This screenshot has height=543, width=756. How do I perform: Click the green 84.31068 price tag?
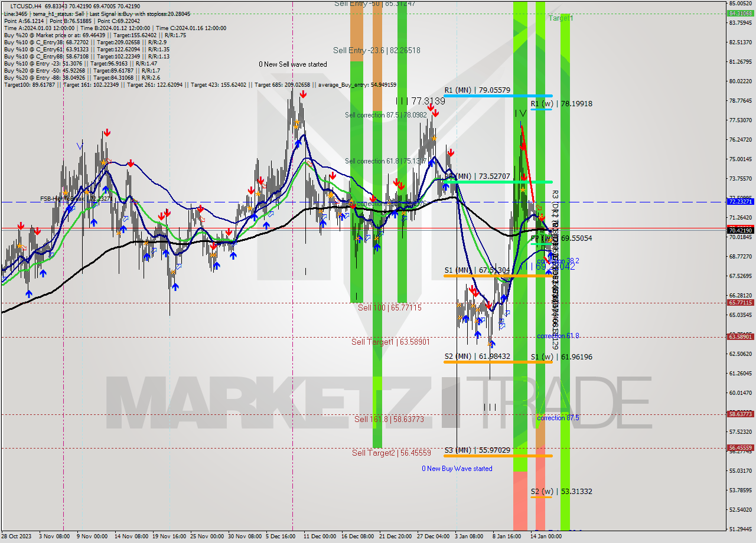pyautogui.click(x=740, y=13)
